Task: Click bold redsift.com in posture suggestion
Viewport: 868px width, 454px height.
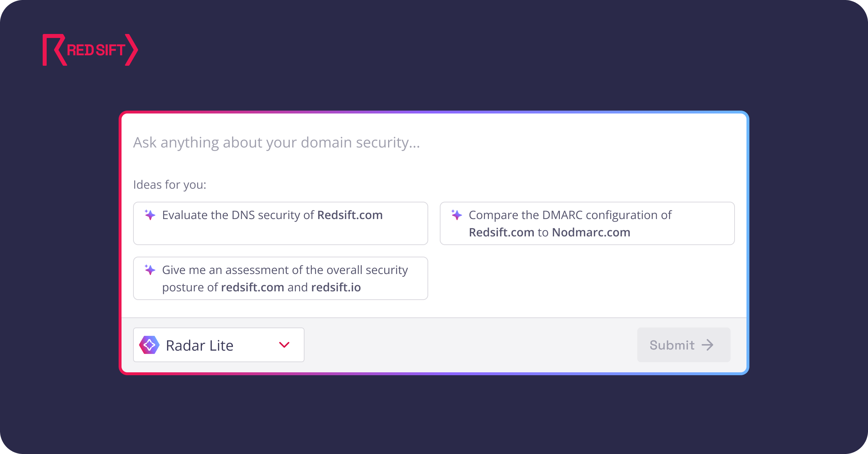Action: click(x=252, y=287)
